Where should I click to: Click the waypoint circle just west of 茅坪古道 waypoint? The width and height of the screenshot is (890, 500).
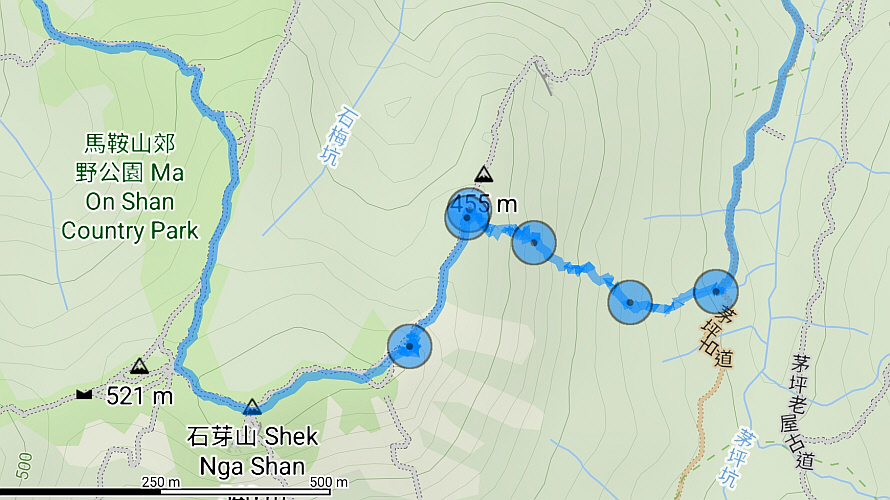click(x=629, y=302)
